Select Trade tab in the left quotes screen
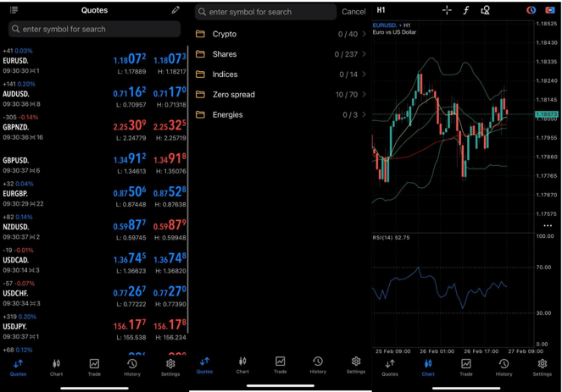Screen dimensions: 562x392 (94, 367)
